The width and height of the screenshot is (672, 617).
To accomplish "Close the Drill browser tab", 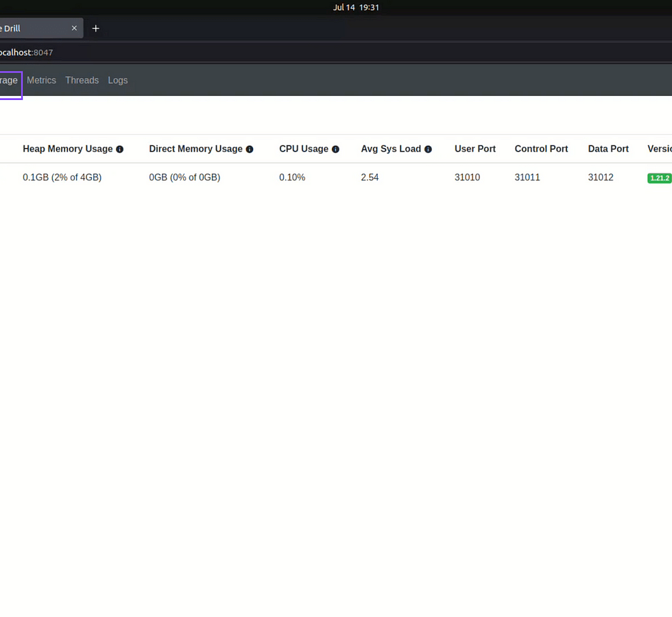I will point(74,28).
